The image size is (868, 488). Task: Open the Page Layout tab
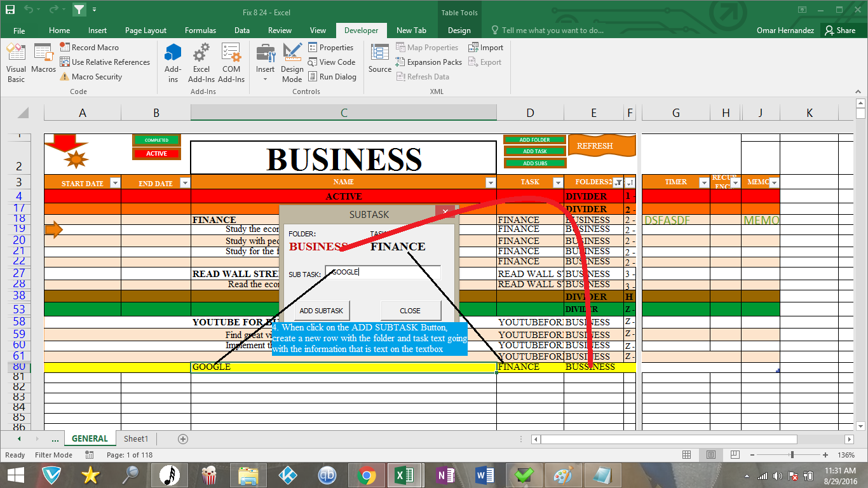146,30
